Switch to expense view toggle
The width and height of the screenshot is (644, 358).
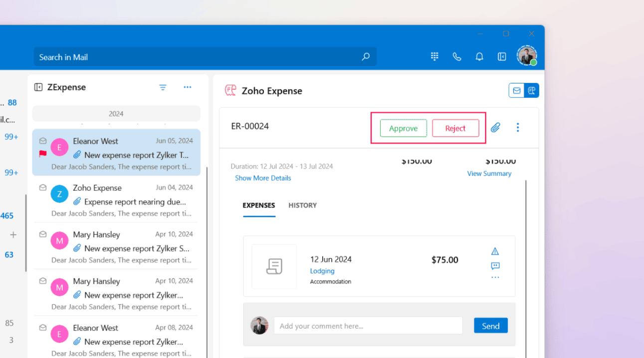(x=532, y=90)
